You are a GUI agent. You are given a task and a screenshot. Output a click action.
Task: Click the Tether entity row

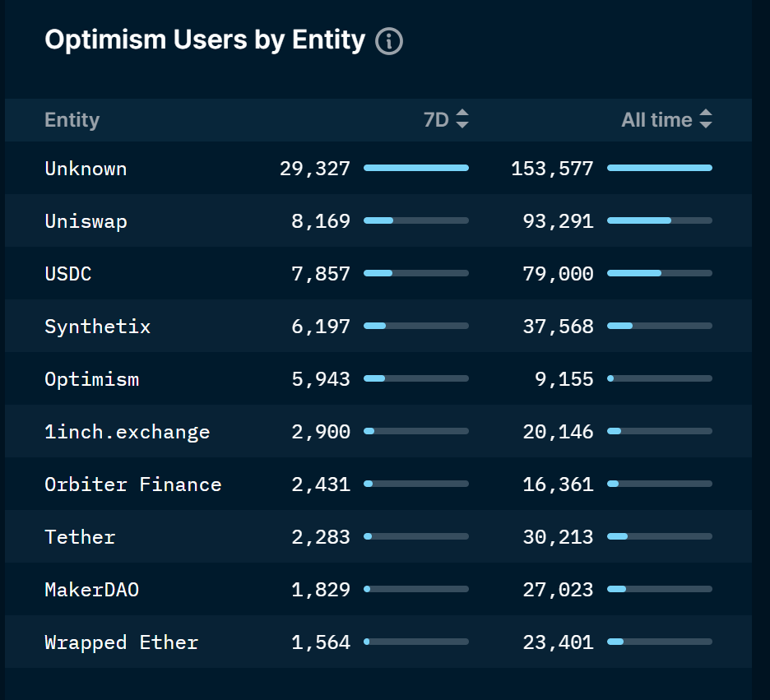[x=378, y=536]
